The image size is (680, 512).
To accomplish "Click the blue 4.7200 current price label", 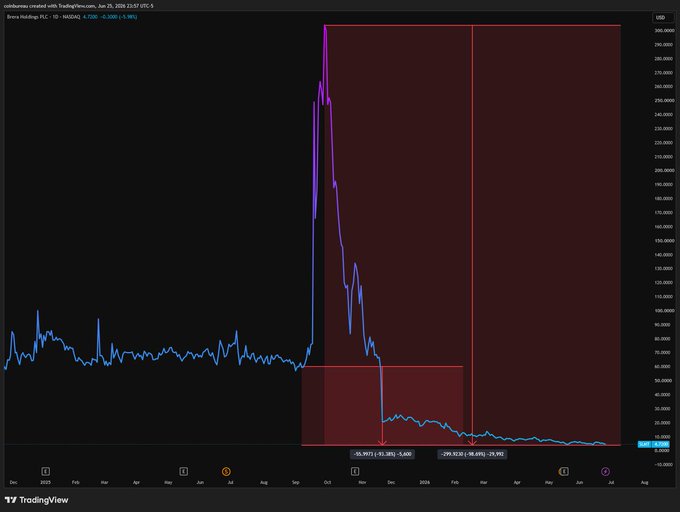I will pos(661,444).
